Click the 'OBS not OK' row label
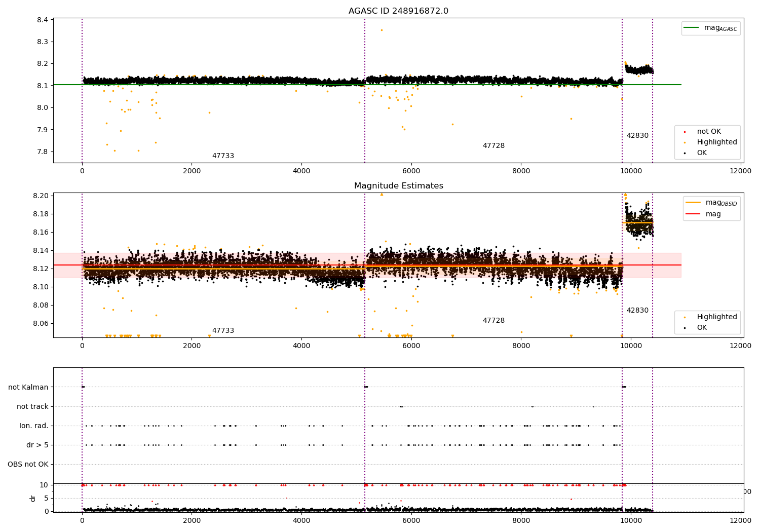Viewport: 760px width, 532px height. pyautogui.click(x=28, y=465)
